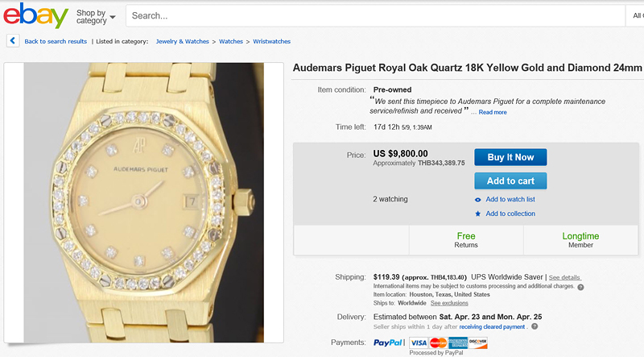Go to Jewelry & Watches category

183,41
